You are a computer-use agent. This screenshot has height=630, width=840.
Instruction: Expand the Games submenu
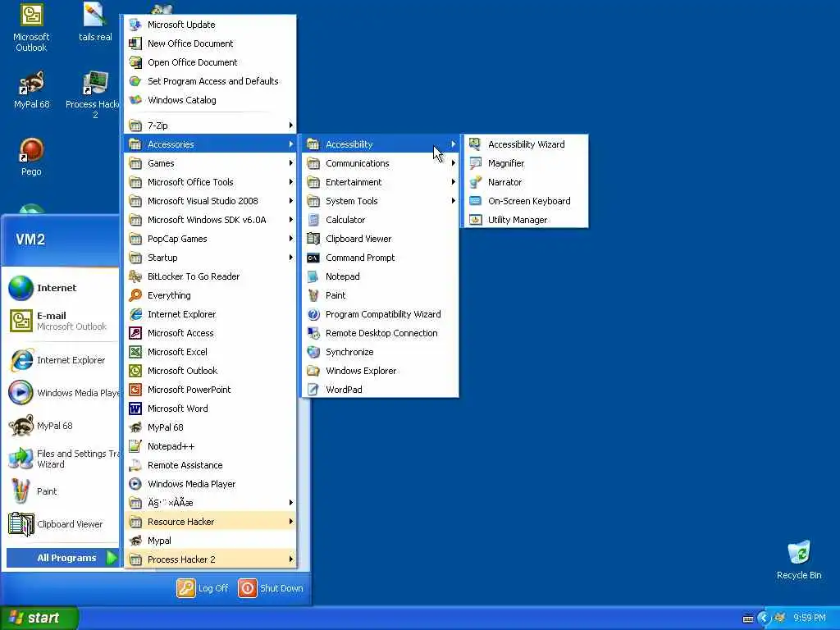211,163
